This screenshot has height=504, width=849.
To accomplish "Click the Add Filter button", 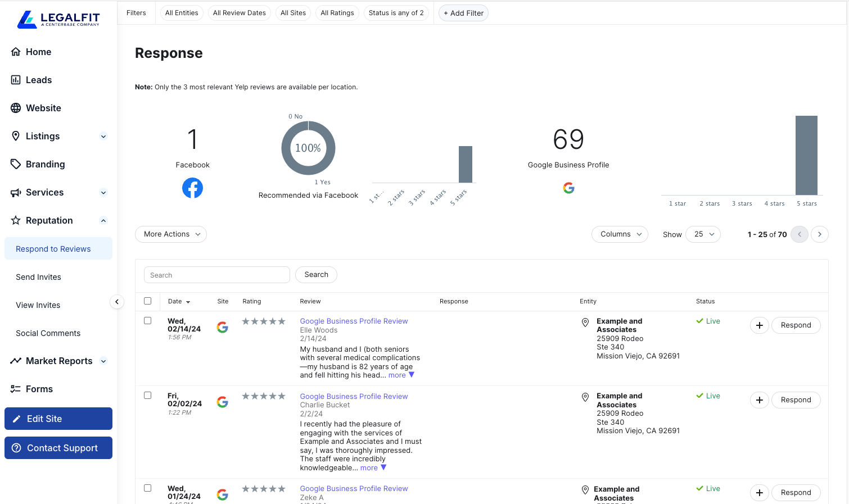I will tap(463, 13).
